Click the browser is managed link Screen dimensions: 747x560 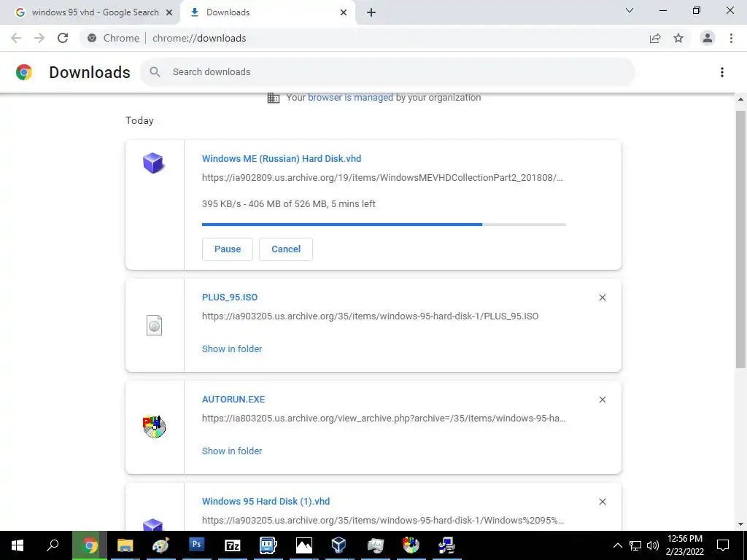point(350,98)
